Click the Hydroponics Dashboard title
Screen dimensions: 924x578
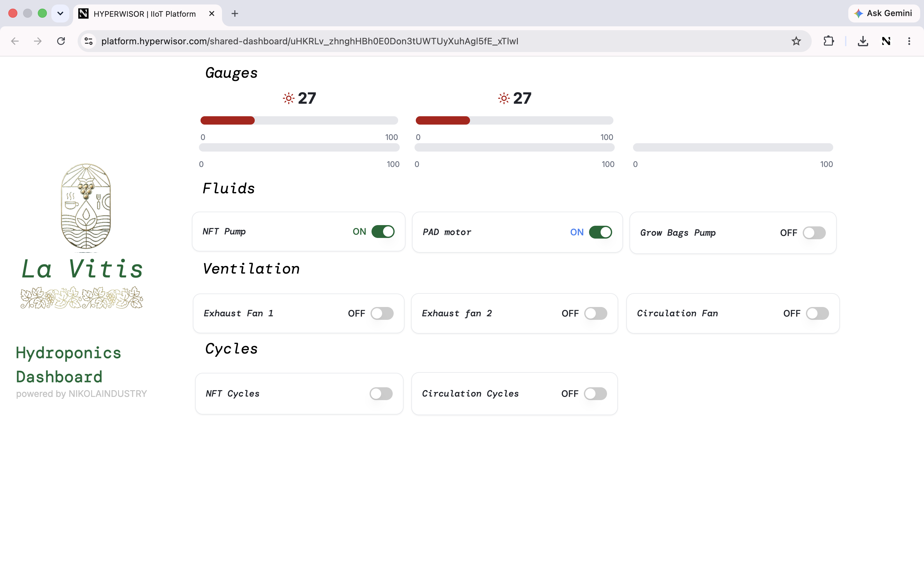[x=68, y=365]
